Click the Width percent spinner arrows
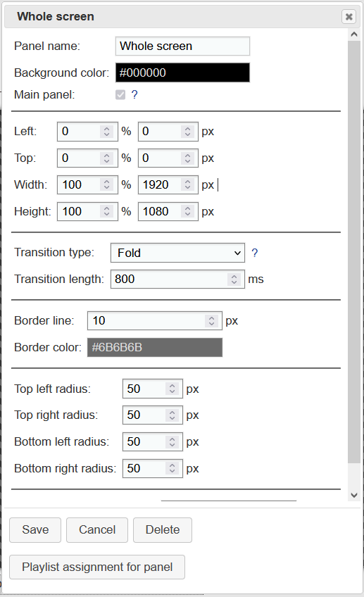 tap(106, 184)
